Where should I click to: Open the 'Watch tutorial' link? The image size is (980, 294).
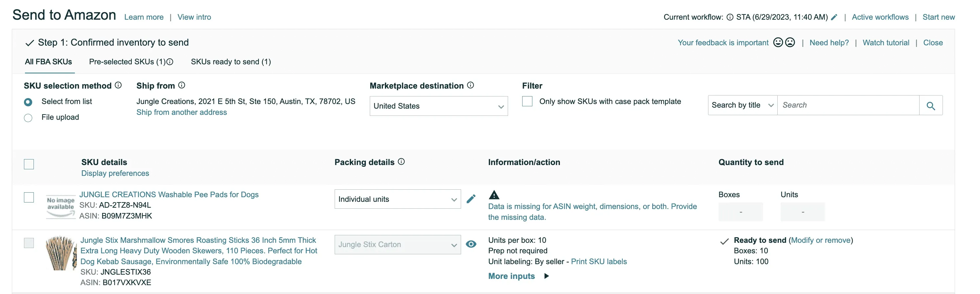coord(886,43)
